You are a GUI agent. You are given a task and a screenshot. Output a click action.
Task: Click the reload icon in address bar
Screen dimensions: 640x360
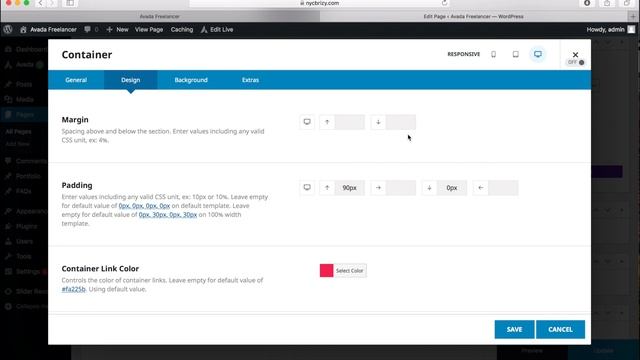[444, 3]
